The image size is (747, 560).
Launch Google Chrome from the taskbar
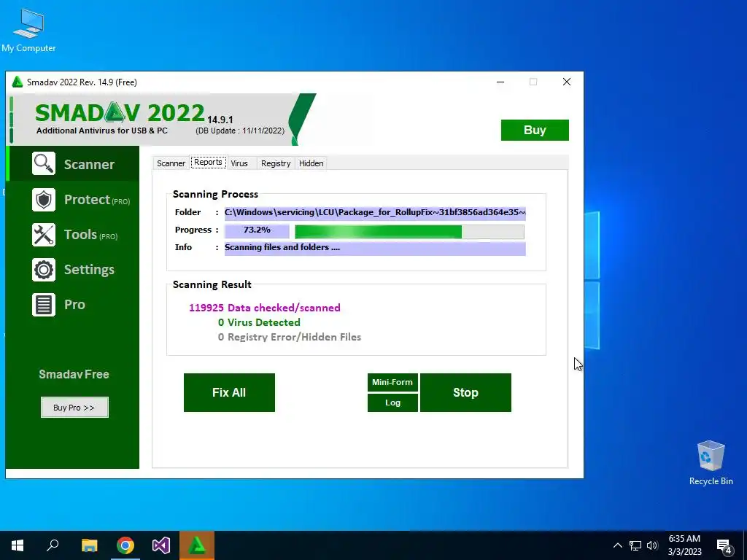pyautogui.click(x=125, y=545)
